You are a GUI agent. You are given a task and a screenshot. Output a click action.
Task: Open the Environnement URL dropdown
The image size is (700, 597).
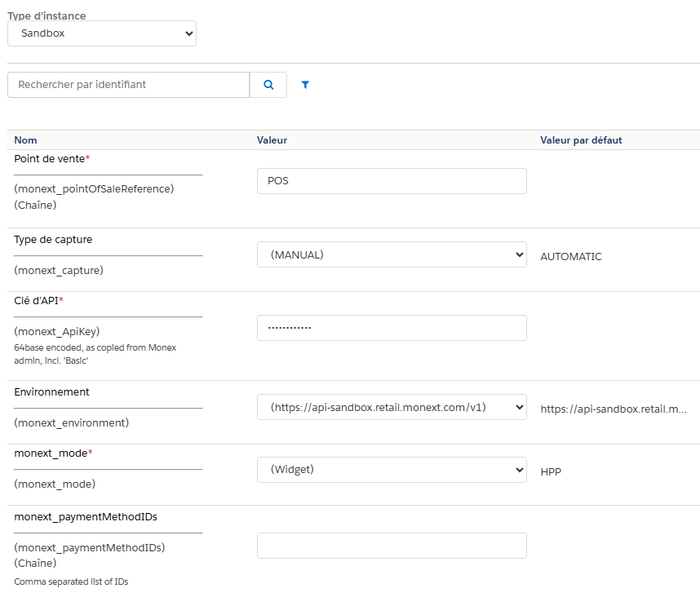pos(392,407)
